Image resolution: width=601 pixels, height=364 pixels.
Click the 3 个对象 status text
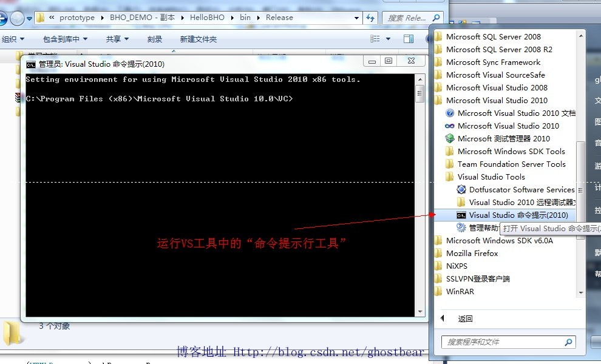[55, 326]
